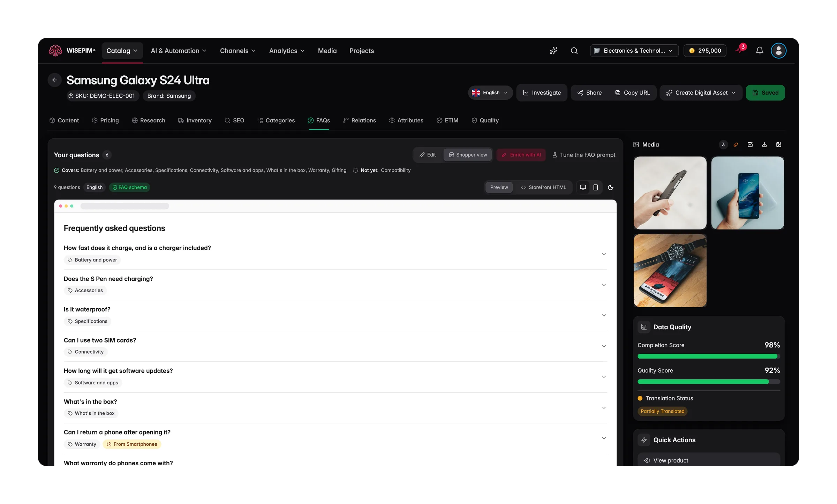
Task: Click the Battery and power tag
Action: pyautogui.click(x=92, y=260)
